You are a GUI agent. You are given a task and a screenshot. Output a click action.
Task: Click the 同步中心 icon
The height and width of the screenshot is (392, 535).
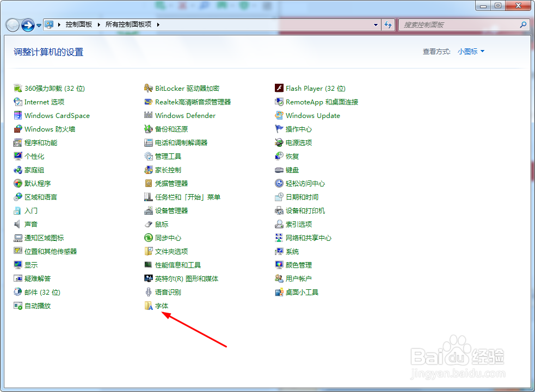click(149, 238)
